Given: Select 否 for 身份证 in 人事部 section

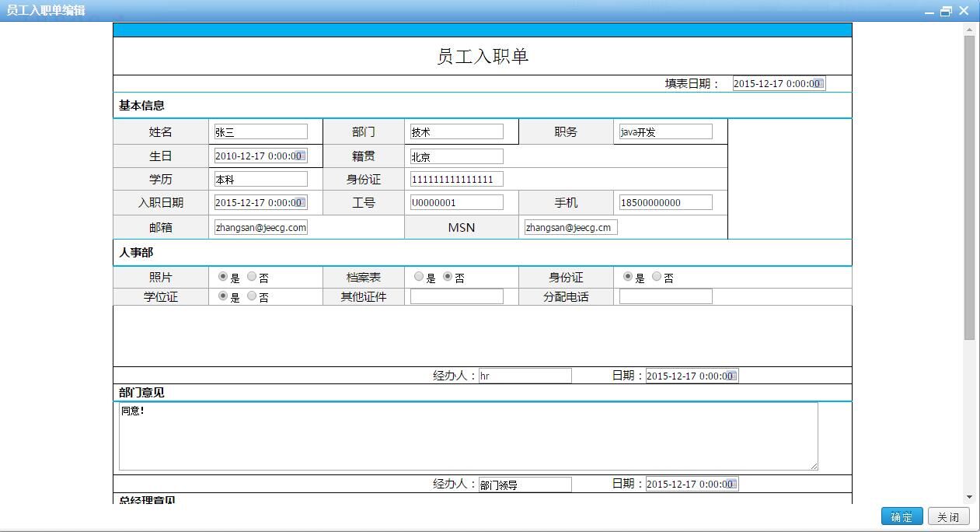Looking at the screenshot, I should 657,276.
